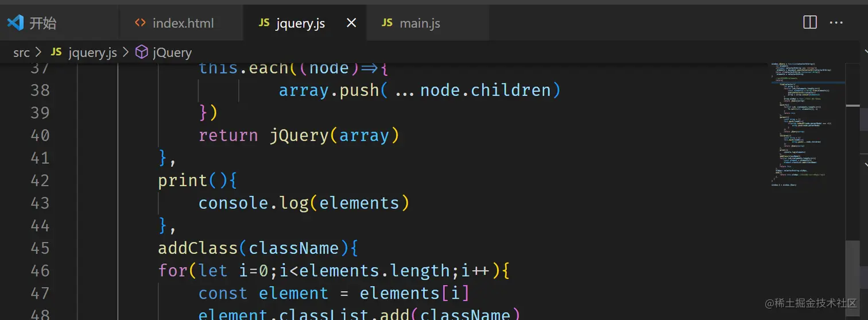The image size is (868, 320).
Task: Click the 'for(let i=0' loop line
Action: (x=335, y=271)
